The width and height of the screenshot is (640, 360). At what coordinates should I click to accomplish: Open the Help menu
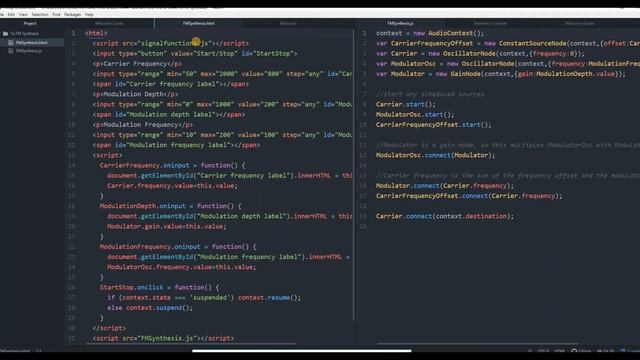pyautogui.click(x=89, y=14)
